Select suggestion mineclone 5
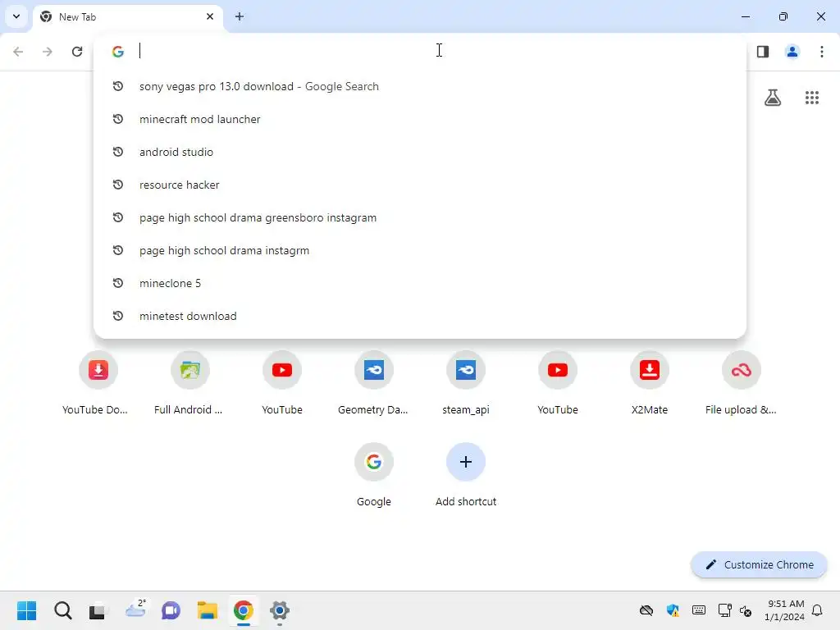The height and width of the screenshot is (630, 840). point(420,283)
